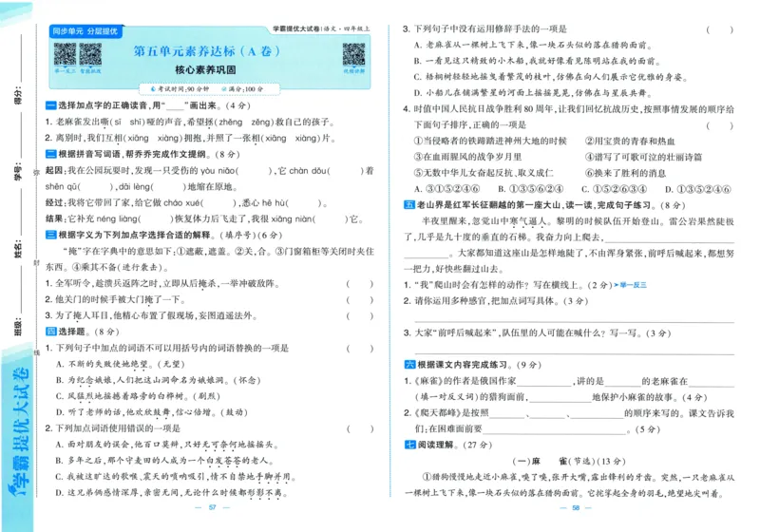The width and height of the screenshot is (760, 532).
Task: Click the sentence ④谱写了可歌可泣的壮丽诗篇
Action: coord(644,157)
